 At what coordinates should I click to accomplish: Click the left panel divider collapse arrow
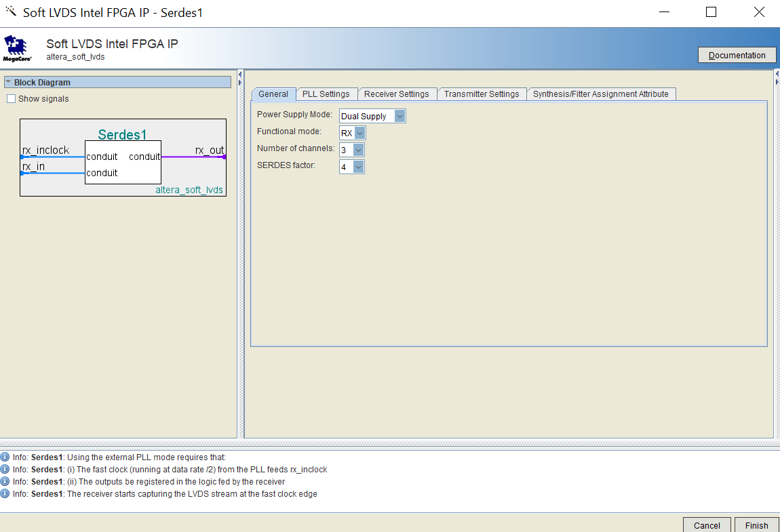tap(240, 75)
